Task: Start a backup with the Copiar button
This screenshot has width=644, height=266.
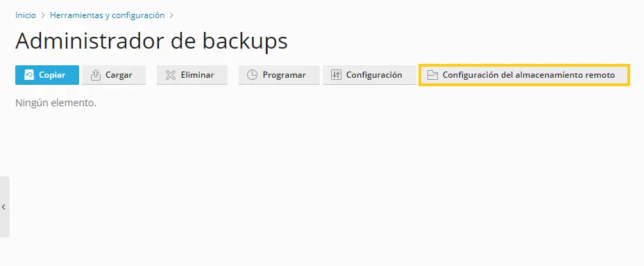Action: pyautogui.click(x=47, y=75)
